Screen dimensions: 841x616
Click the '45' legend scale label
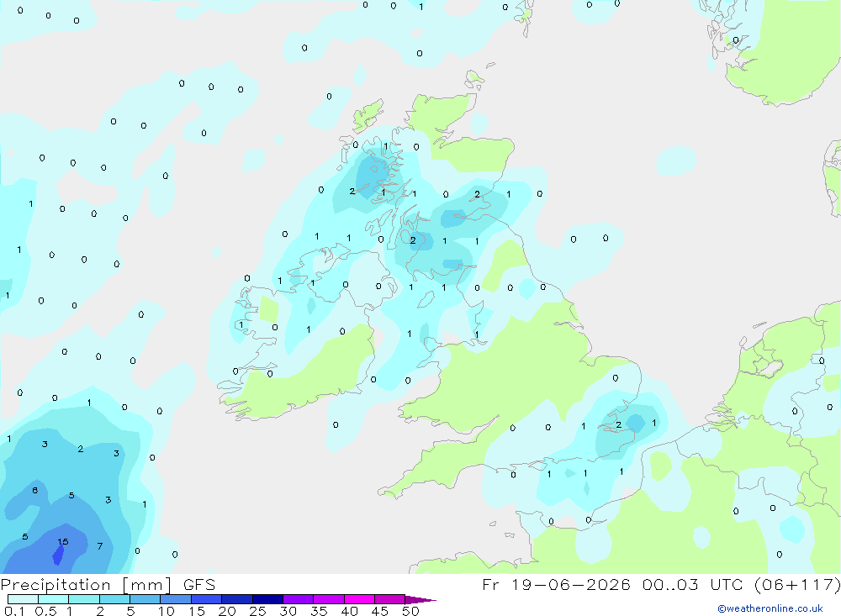pos(380,611)
